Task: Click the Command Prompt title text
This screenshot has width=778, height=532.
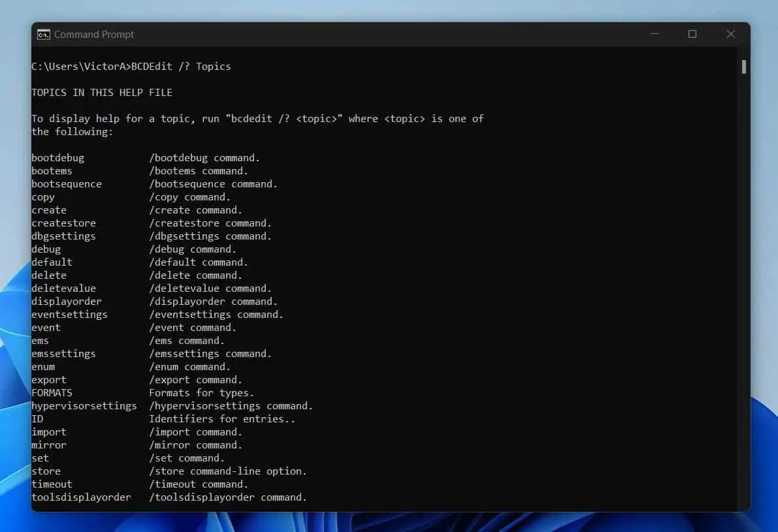Action: click(94, 34)
